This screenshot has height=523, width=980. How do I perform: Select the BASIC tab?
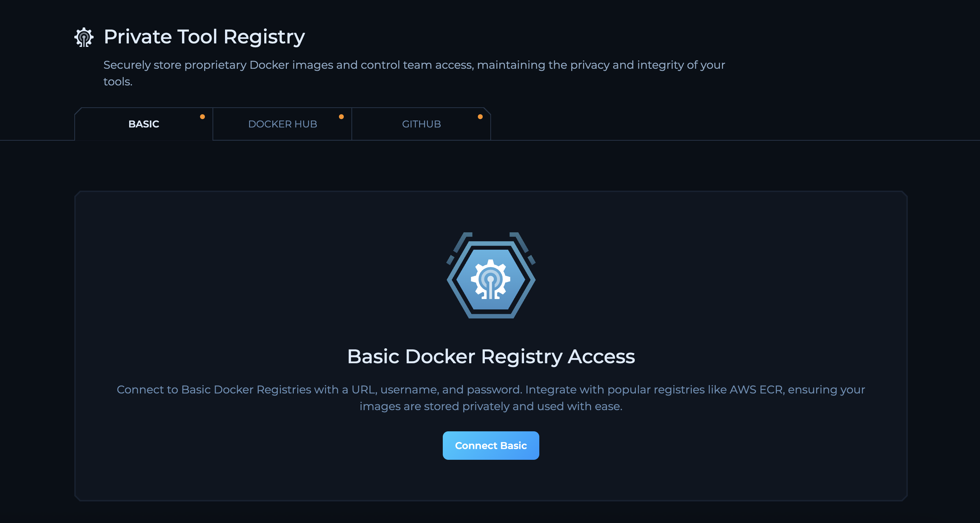coord(143,124)
